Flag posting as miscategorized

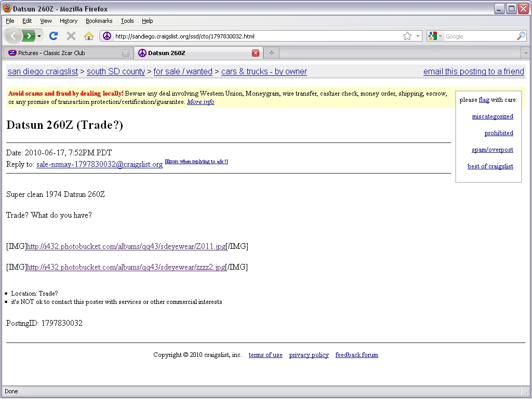[493, 116]
